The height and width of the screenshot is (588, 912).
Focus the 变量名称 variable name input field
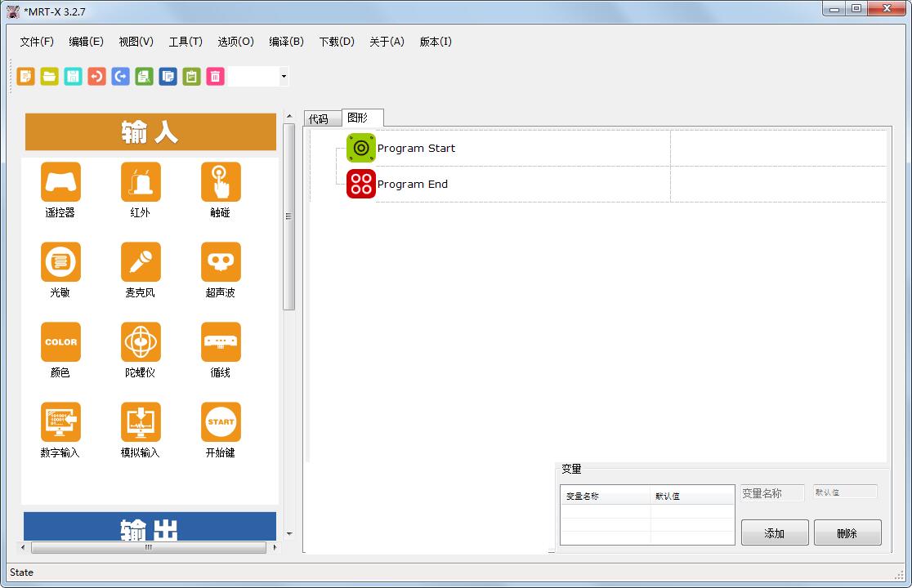(772, 492)
